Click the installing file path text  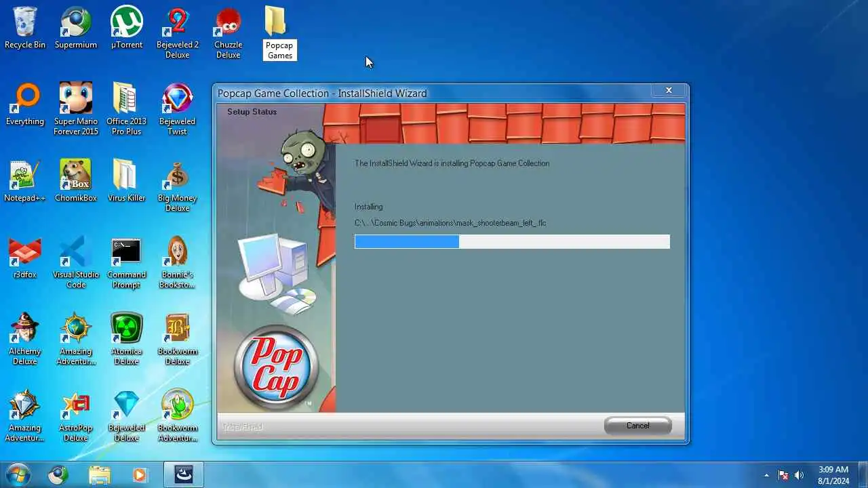tap(450, 223)
